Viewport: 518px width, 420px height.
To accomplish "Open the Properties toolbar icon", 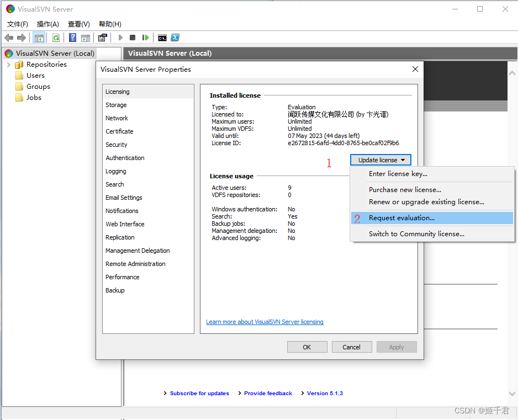I will pyautogui.click(x=103, y=38).
